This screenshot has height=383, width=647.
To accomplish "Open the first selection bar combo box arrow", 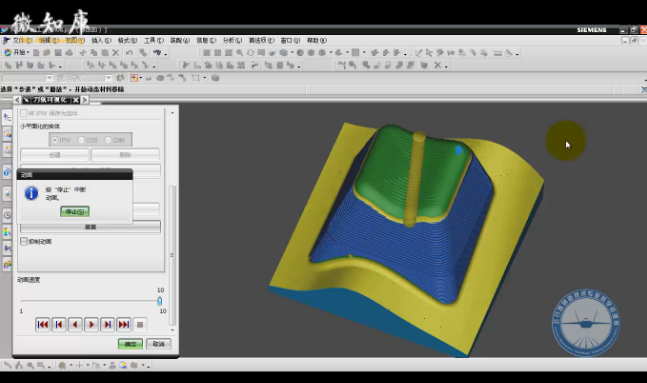I will point(49,78).
